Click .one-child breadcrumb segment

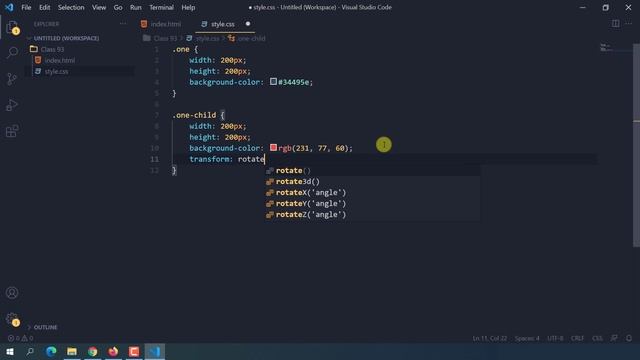pyautogui.click(x=251, y=38)
